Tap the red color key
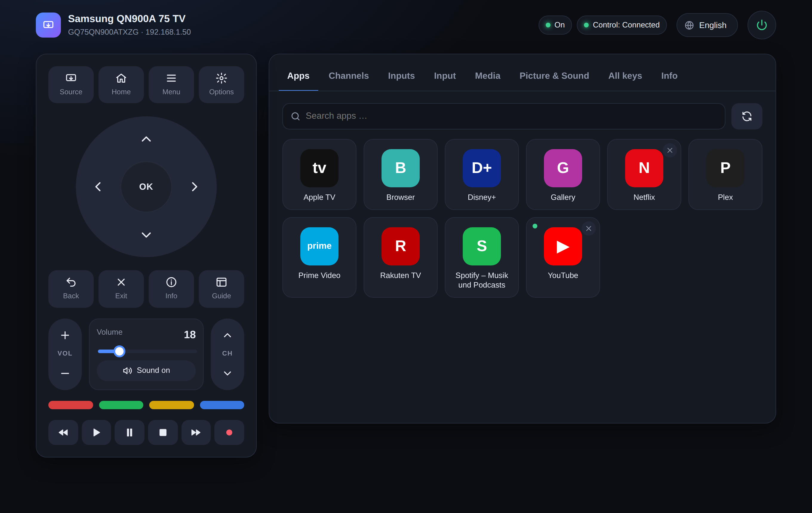 tap(71, 405)
